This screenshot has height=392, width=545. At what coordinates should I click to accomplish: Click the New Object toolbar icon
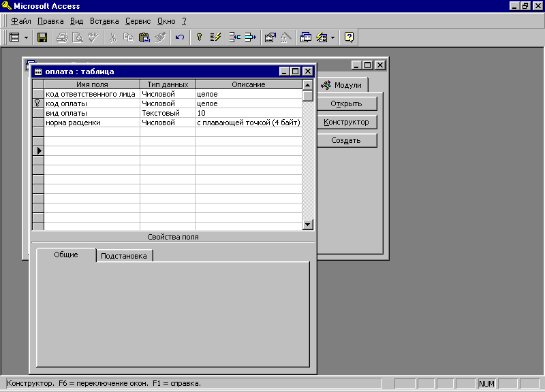(x=322, y=37)
